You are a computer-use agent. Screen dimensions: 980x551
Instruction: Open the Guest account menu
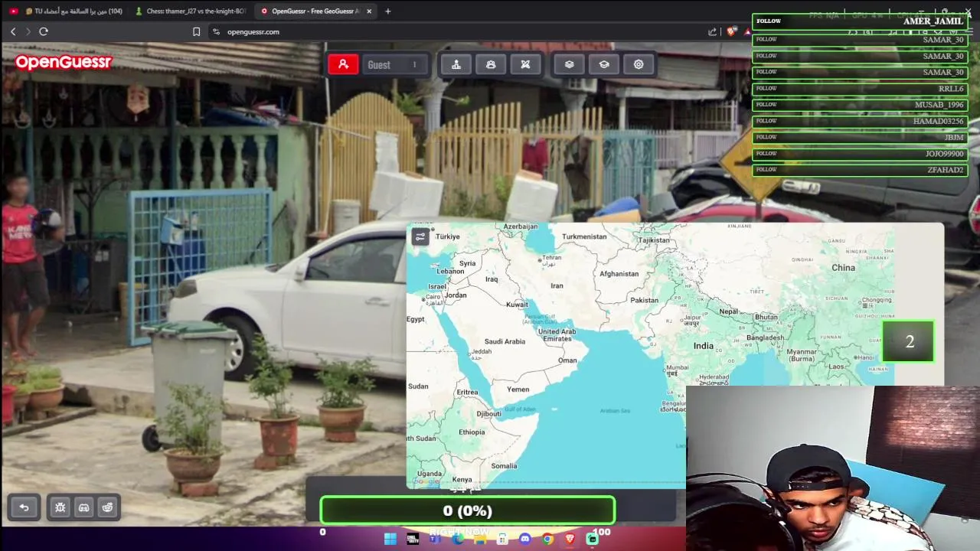click(x=394, y=64)
